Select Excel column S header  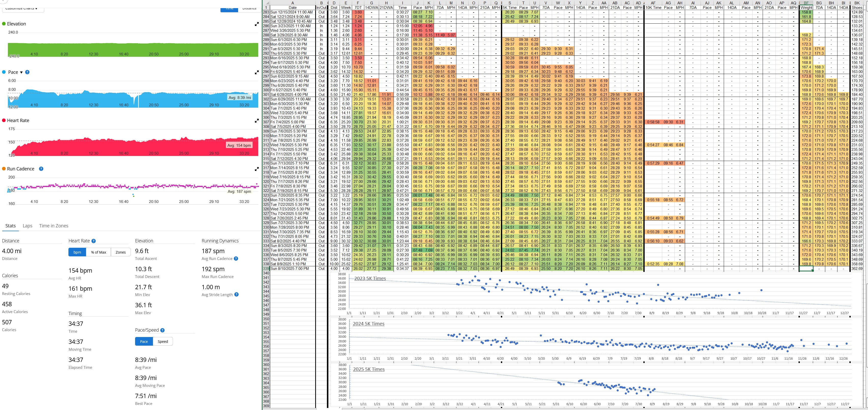click(x=510, y=3)
